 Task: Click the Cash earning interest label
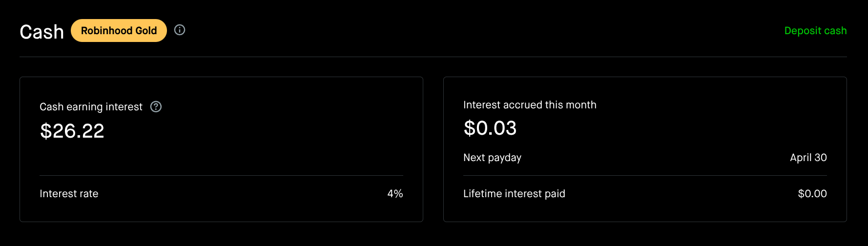coord(91,107)
